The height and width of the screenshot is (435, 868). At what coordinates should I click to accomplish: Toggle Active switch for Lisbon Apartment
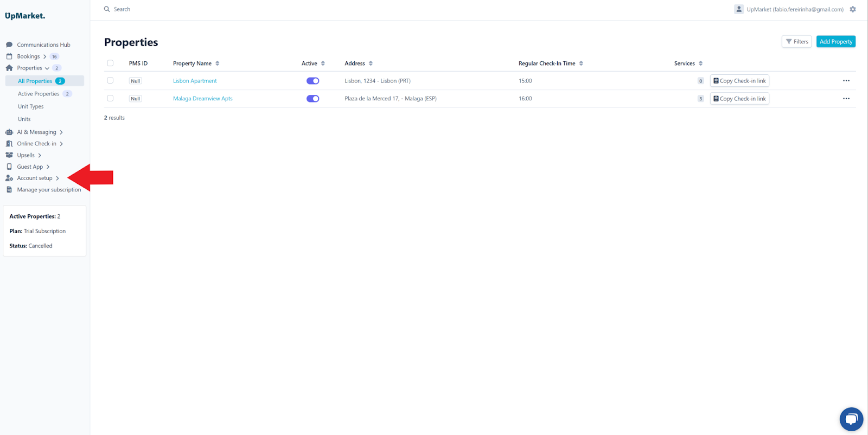tap(313, 81)
